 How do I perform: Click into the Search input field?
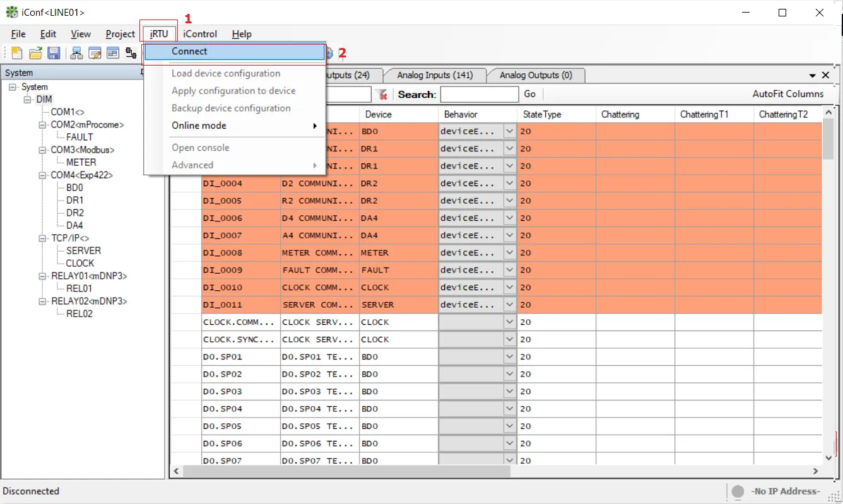(480, 95)
